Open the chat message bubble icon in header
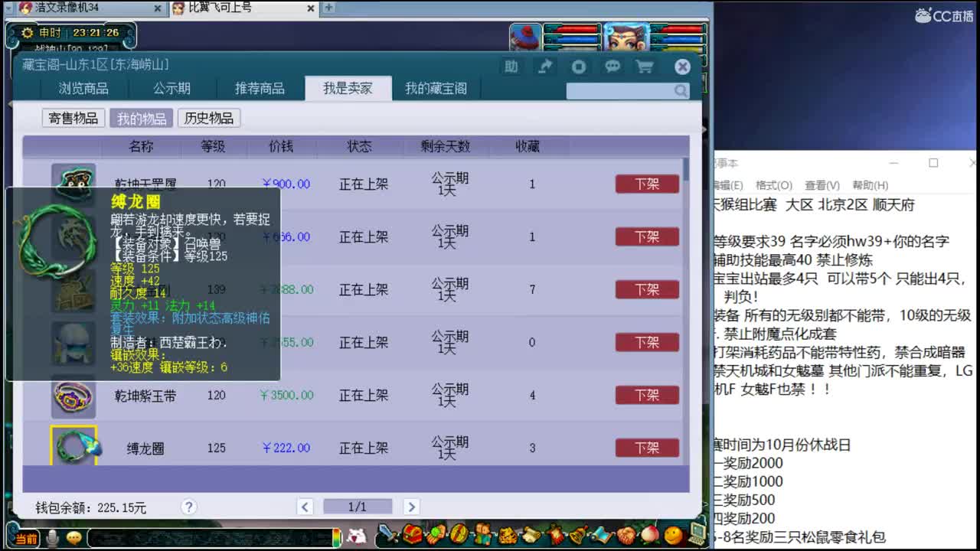The height and width of the screenshot is (551, 980). [612, 67]
